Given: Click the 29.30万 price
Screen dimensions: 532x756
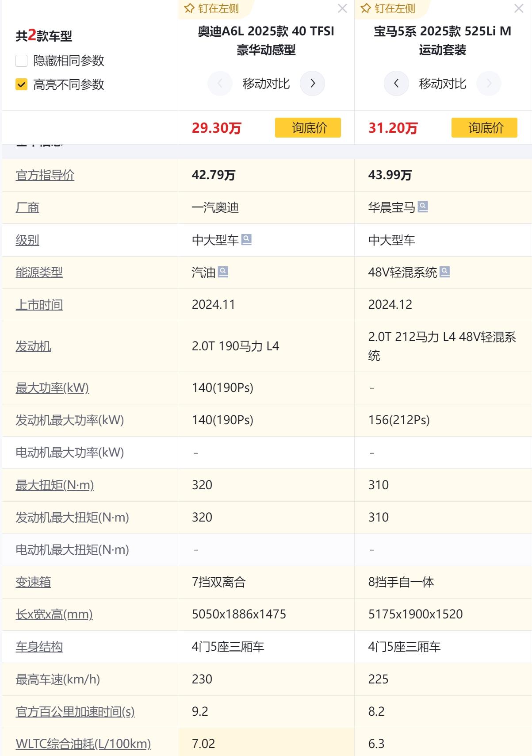Looking at the screenshot, I should (x=217, y=128).
